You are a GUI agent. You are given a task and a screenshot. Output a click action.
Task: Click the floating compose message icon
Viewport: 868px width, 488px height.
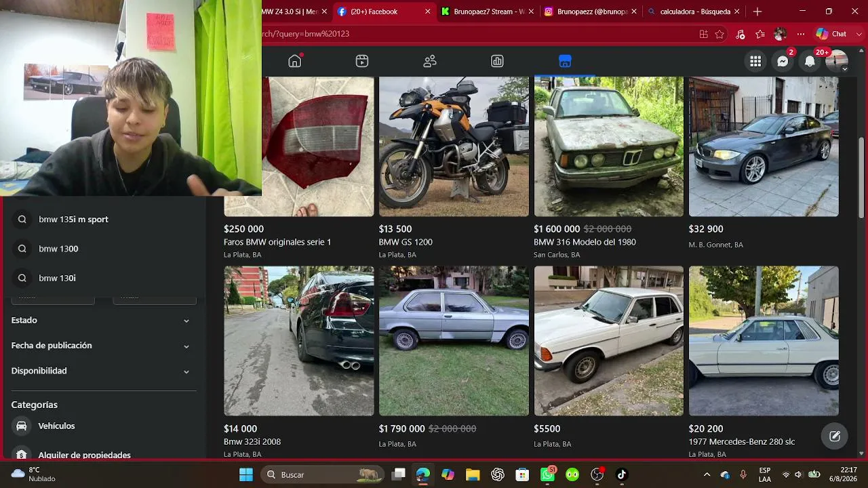pos(835,436)
